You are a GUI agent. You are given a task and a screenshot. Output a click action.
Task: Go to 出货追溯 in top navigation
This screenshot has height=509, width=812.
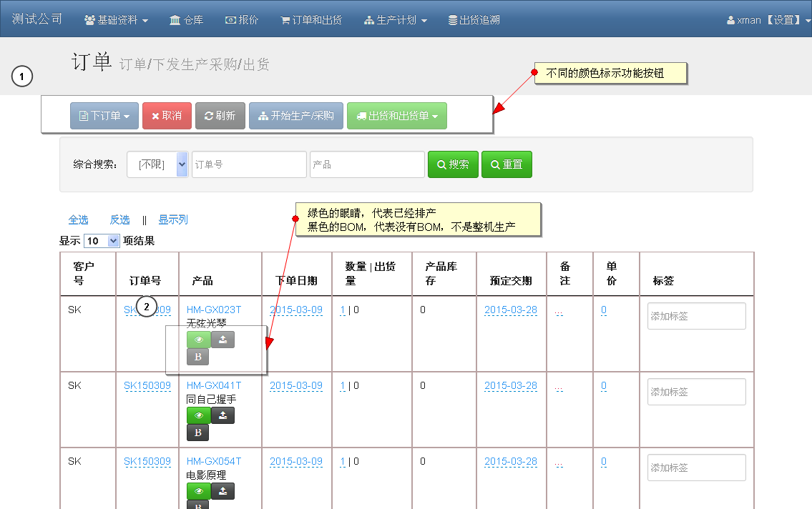[474, 20]
